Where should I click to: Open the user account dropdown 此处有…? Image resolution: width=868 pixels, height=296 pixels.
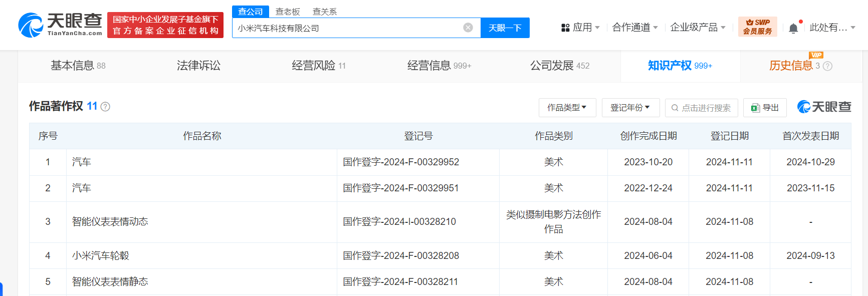pyautogui.click(x=832, y=28)
